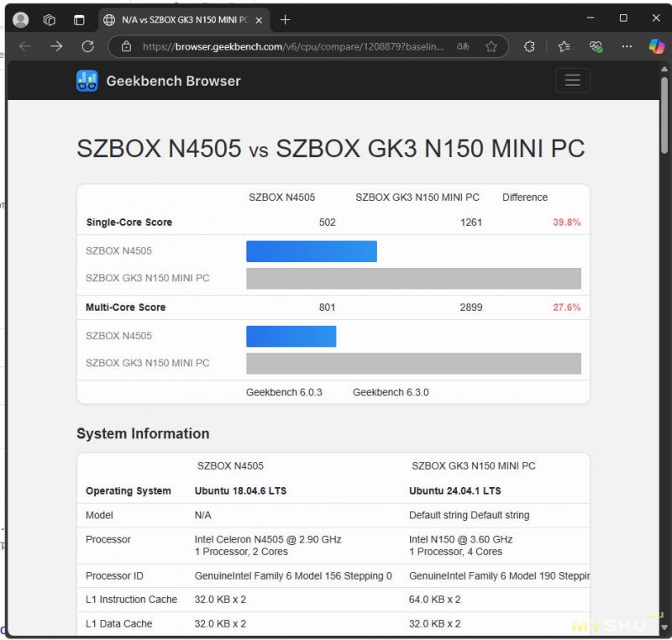Click the N150 multi-core gray bar
Screen dimensions: 672x640
pyautogui.click(x=413, y=364)
